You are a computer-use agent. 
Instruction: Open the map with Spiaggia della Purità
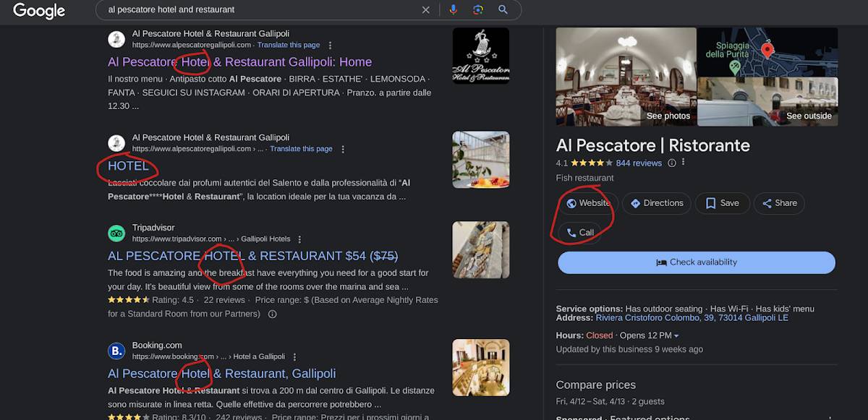tap(767, 51)
